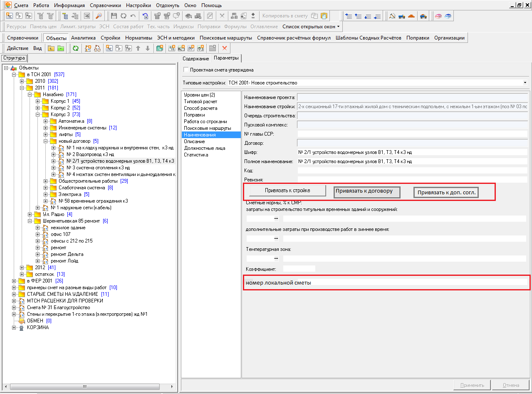This screenshot has height=394, width=532.
Task: Open the Организации tab
Action: pos(449,38)
